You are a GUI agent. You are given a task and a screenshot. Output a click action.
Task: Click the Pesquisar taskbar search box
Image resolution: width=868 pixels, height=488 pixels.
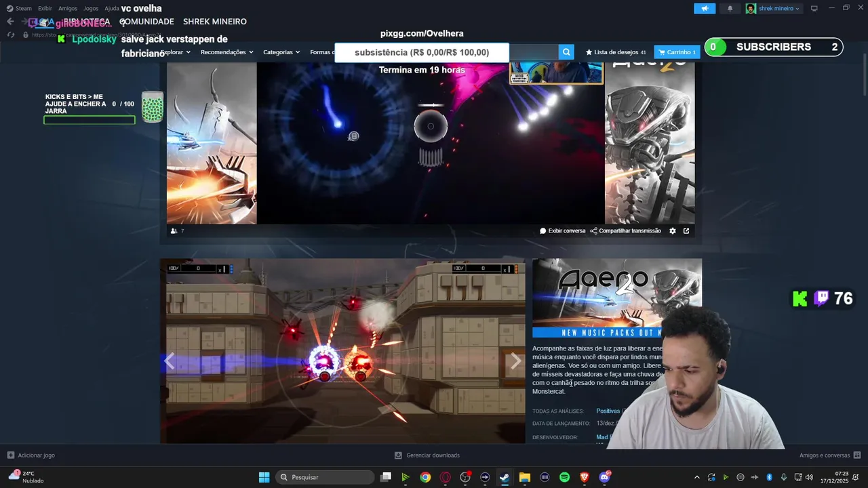coord(325,477)
